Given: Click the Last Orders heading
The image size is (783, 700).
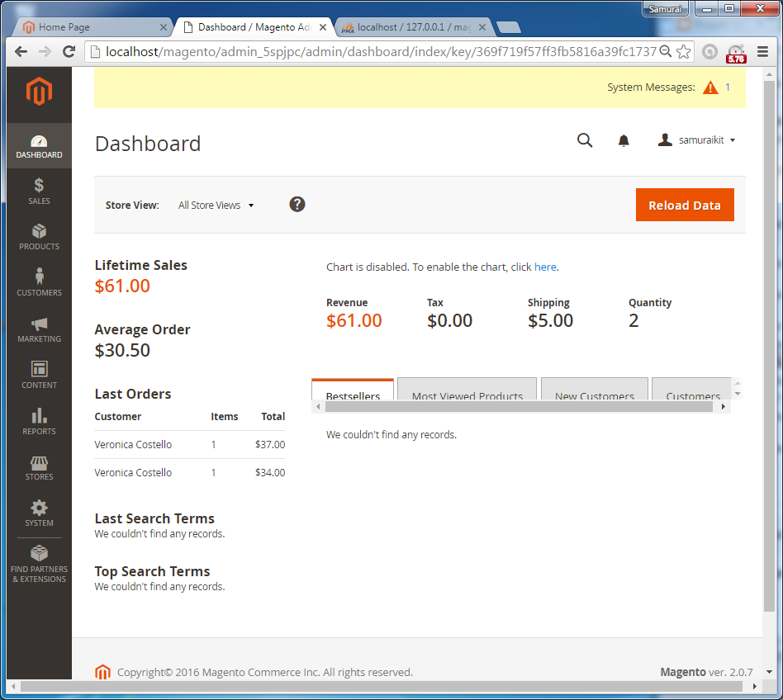Looking at the screenshot, I should (x=133, y=394).
